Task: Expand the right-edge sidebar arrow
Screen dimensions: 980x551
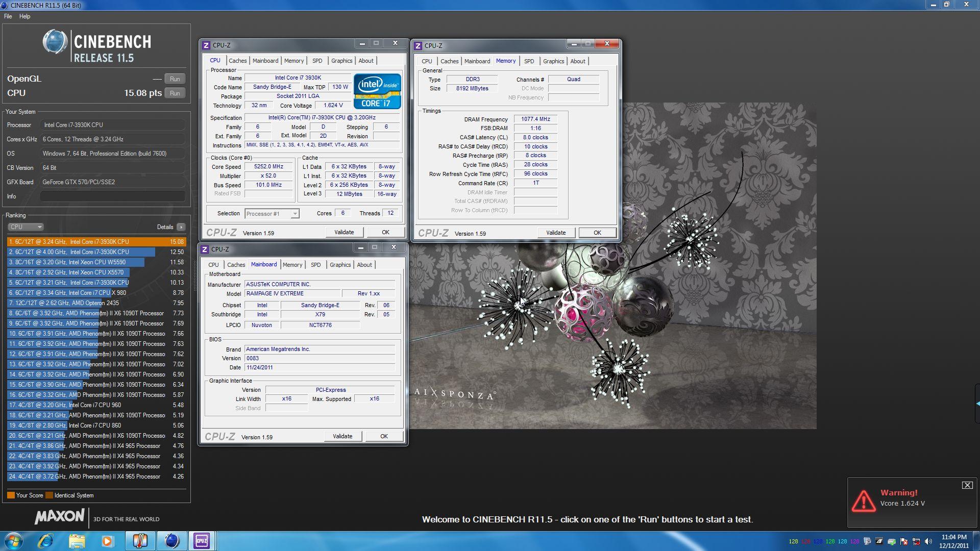Action: point(977,404)
